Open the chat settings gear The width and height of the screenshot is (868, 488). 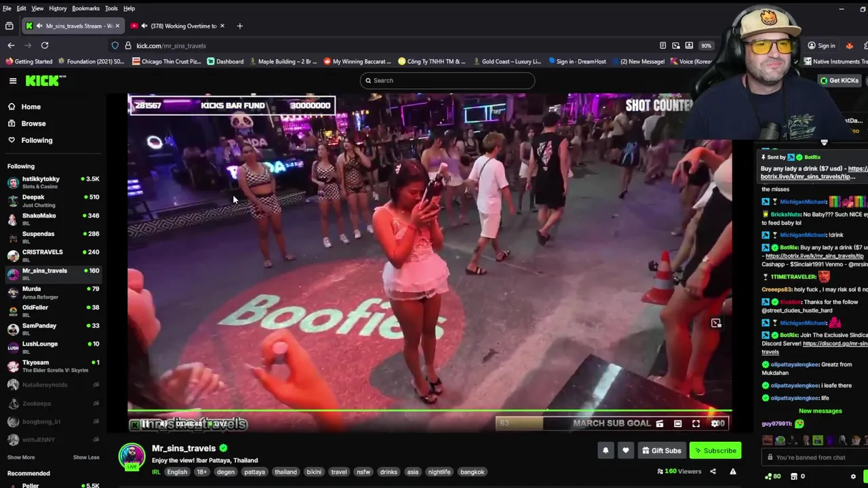tap(853, 476)
